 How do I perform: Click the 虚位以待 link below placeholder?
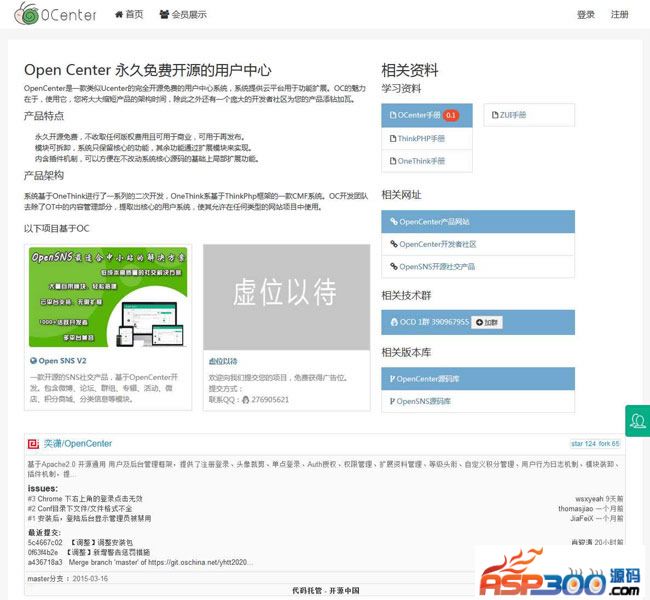point(223,361)
